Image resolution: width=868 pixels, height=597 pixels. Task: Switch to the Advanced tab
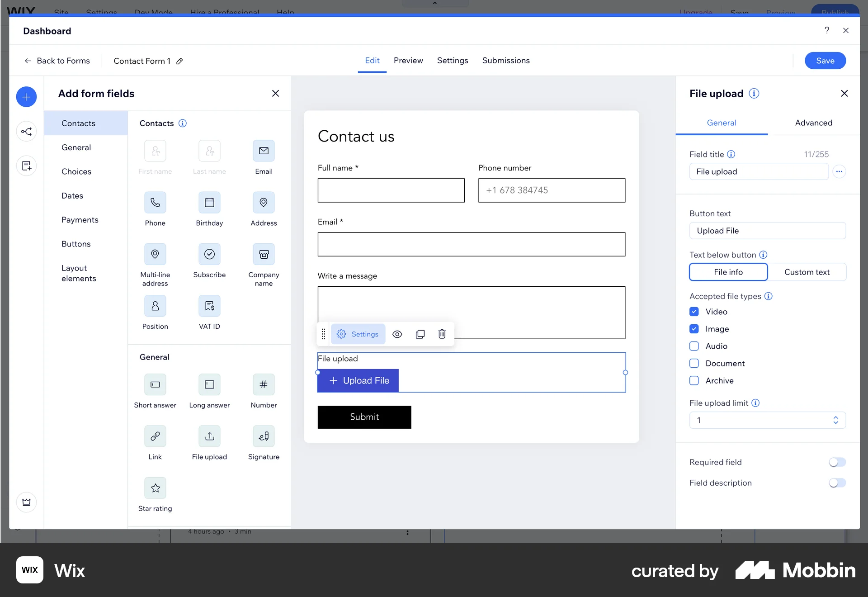pyautogui.click(x=813, y=123)
